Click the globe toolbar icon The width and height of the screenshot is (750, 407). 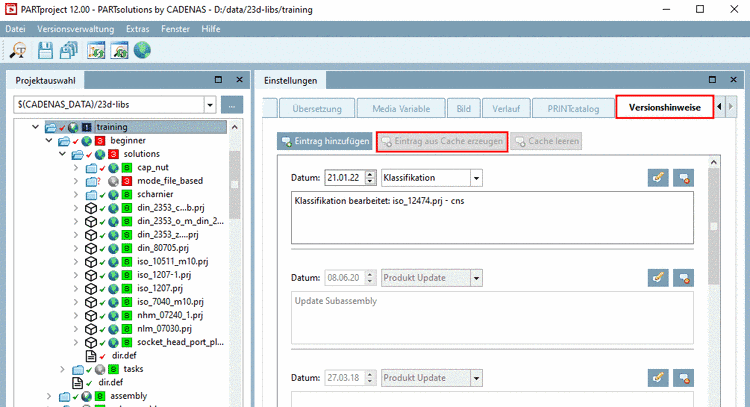point(142,50)
